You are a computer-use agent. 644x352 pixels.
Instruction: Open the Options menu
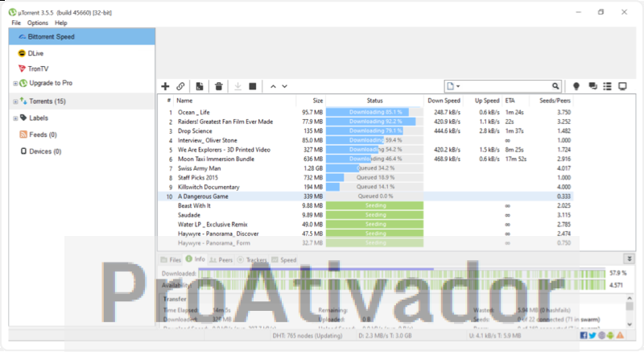pyautogui.click(x=38, y=23)
